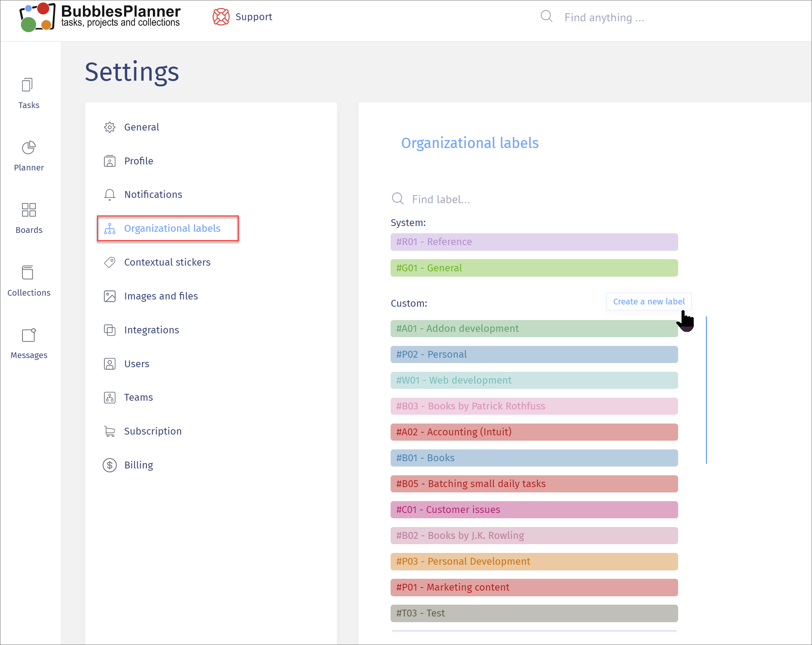
Task: Open General settings section
Action: click(x=141, y=127)
